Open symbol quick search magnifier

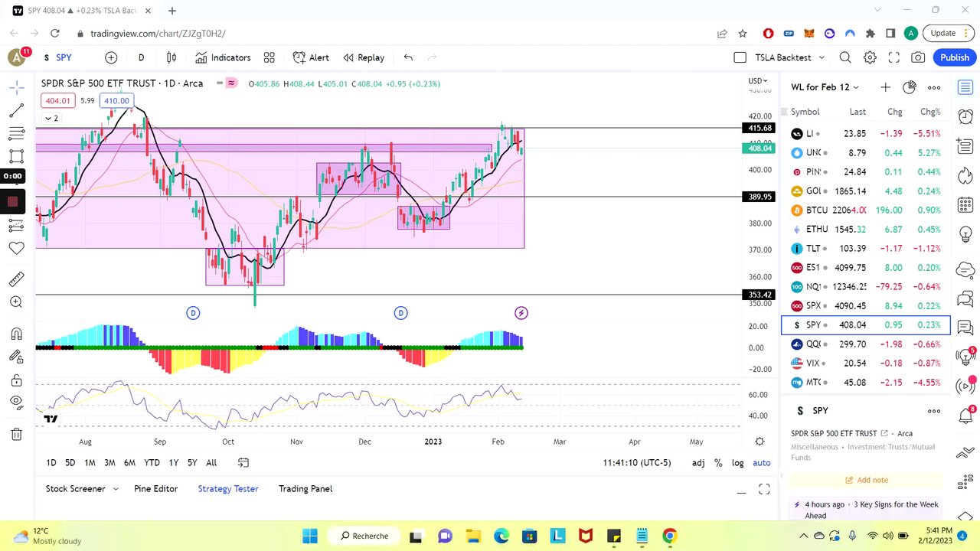[x=845, y=57]
